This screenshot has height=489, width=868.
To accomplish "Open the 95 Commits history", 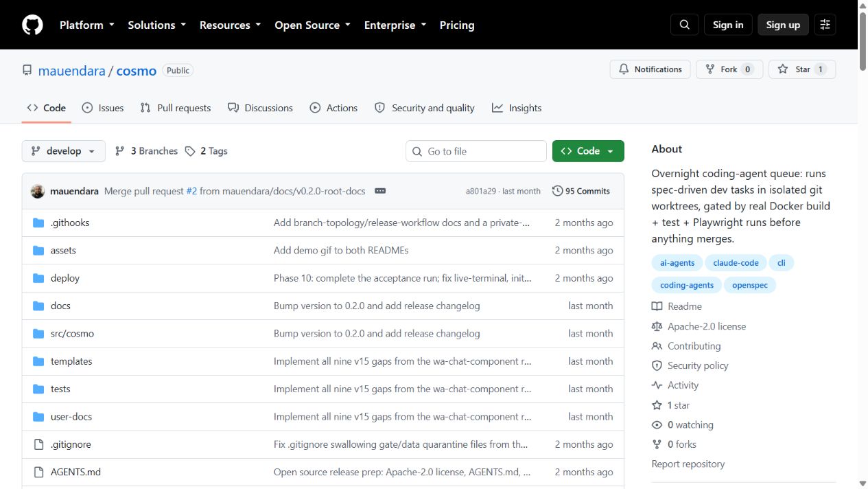I will click(581, 191).
